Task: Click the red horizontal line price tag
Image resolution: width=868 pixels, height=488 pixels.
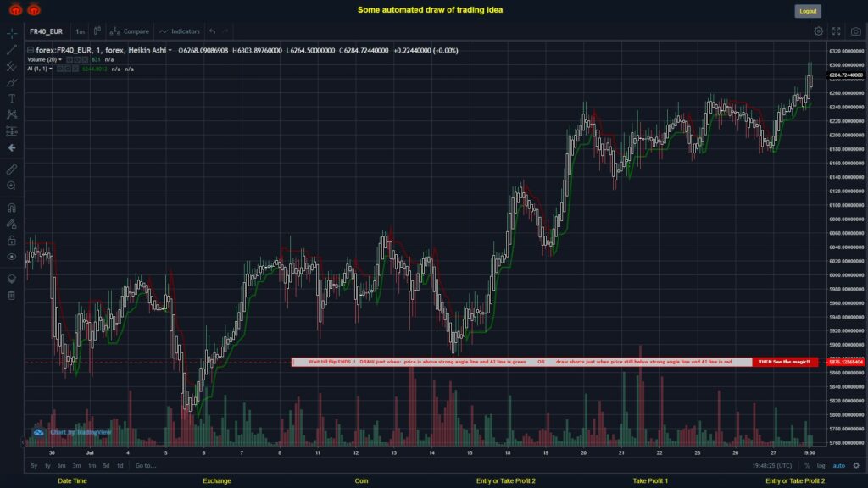Action: click(846, 362)
